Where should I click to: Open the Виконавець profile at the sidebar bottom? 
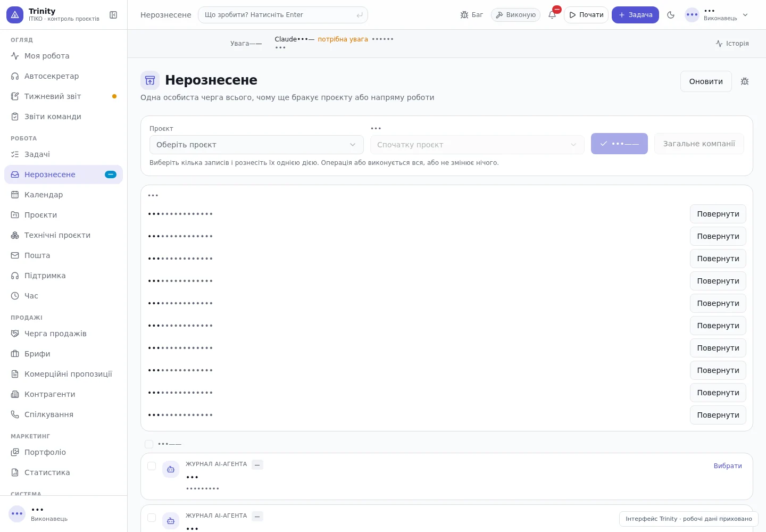(63, 514)
